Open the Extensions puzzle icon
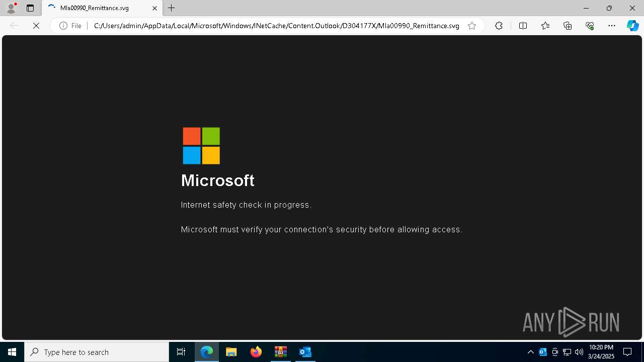 (499, 26)
